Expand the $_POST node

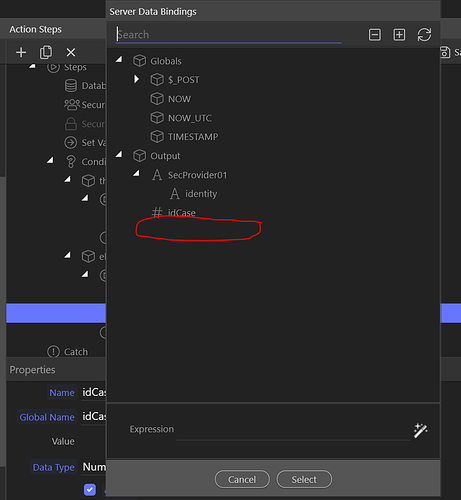point(136,79)
